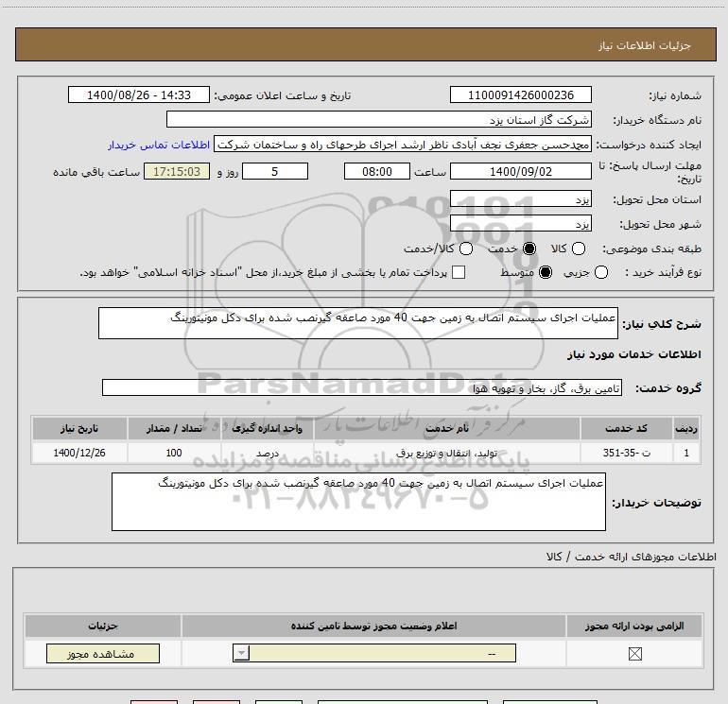
Task: Click the گروه خدمت field
Action: coord(362,387)
